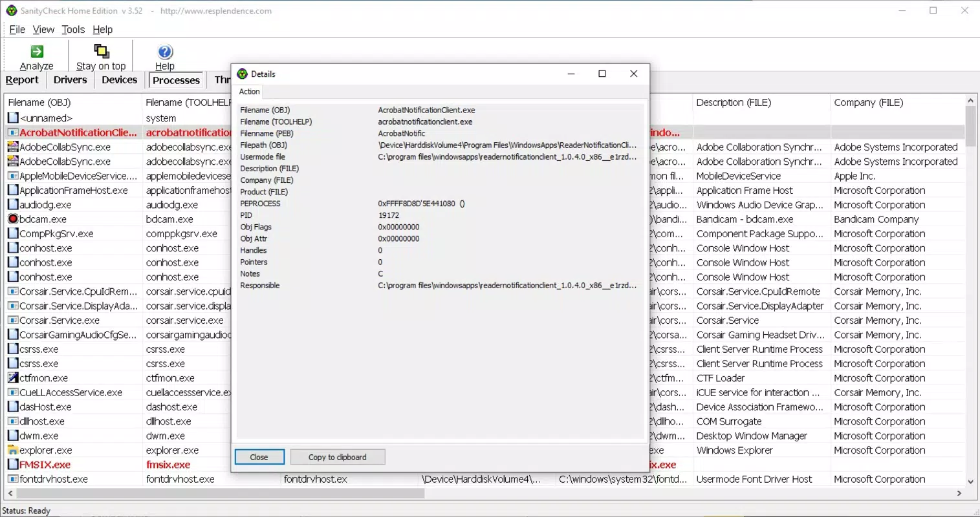Click COM Surrogate description cell

[729, 421]
